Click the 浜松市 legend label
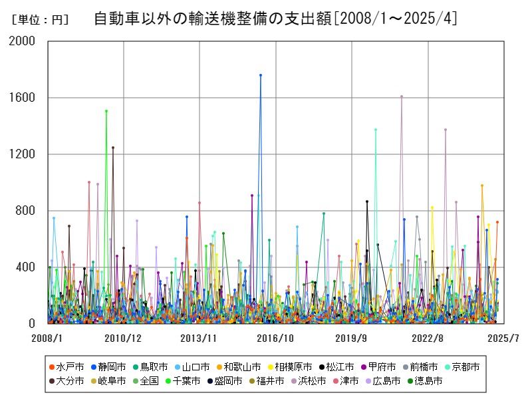Image resolution: width=532 pixels, height=399 pixels. [x=312, y=381]
